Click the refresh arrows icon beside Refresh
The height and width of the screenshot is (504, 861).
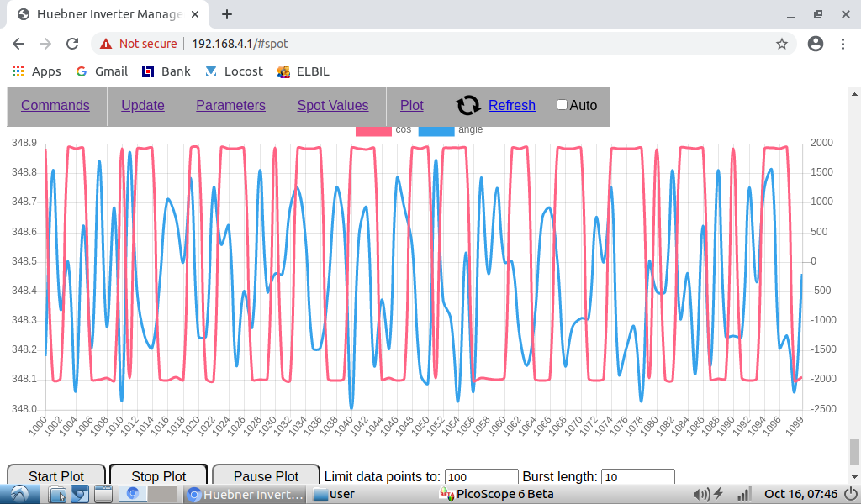pyautogui.click(x=467, y=105)
